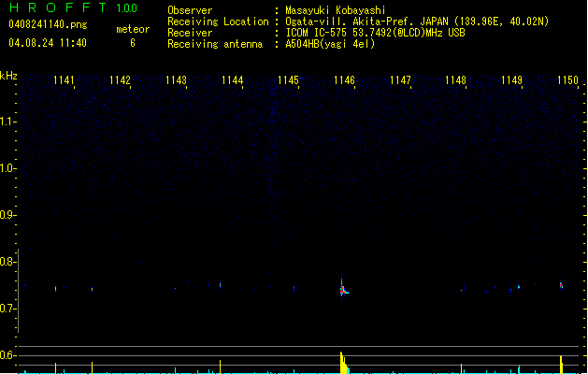588x374 pixels.
Task: Click the Receiving Location label
Action: [218, 22]
